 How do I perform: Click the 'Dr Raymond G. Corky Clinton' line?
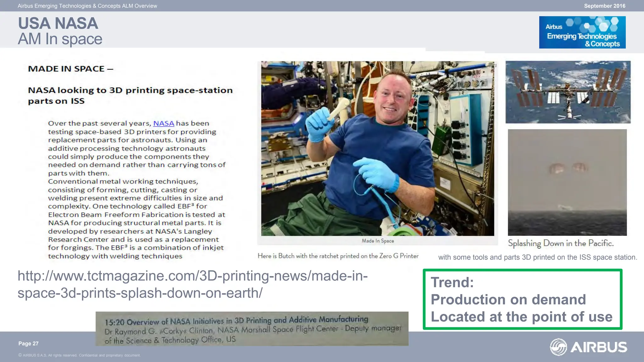point(253,330)
